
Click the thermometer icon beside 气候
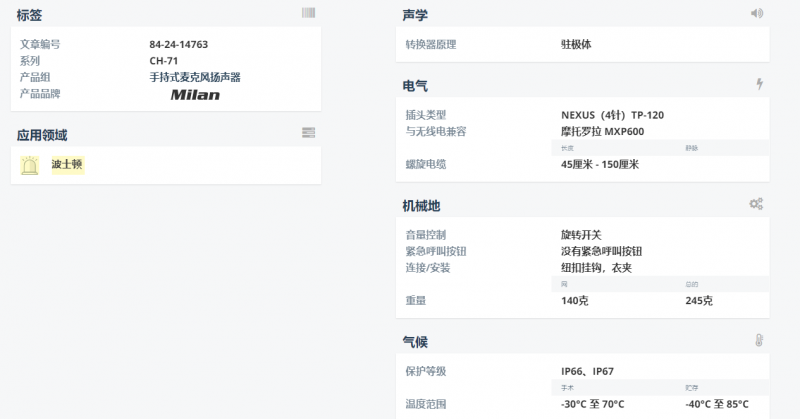coord(759,340)
